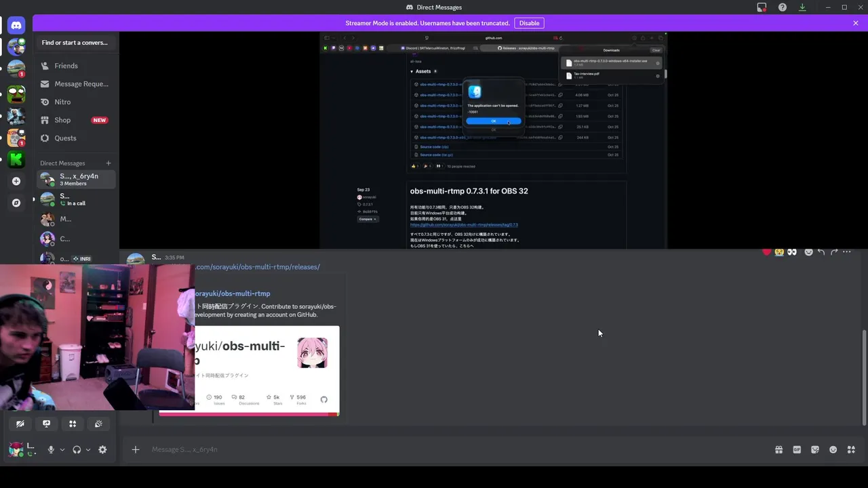Dismiss the Streamer Mode banner

pyautogui.click(x=856, y=23)
